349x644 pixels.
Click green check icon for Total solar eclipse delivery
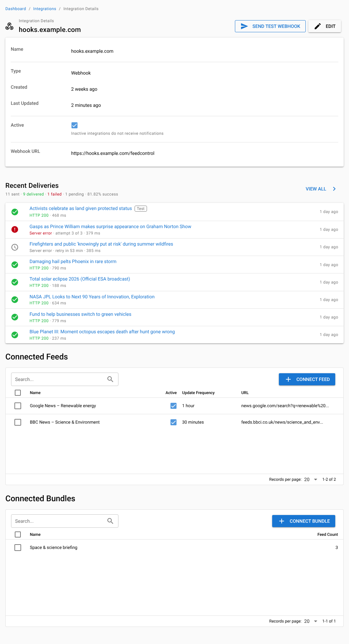(15, 282)
